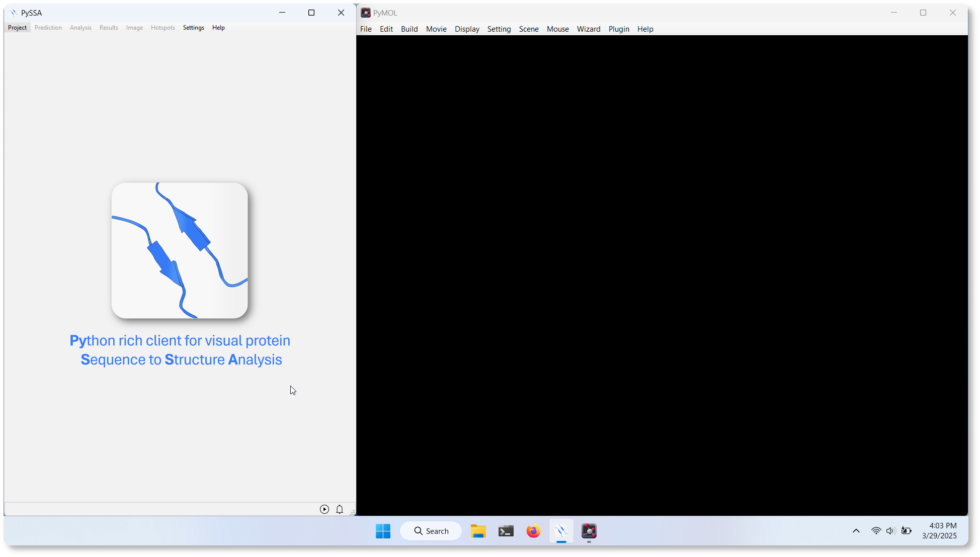Open the Display menu in PyMOL
This screenshot has width=980, height=557.
(x=467, y=29)
